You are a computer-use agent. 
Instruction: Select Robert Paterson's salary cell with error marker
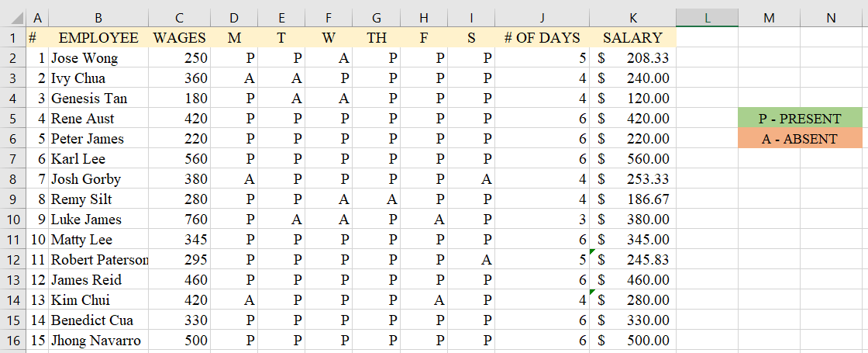click(x=633, y=260)
